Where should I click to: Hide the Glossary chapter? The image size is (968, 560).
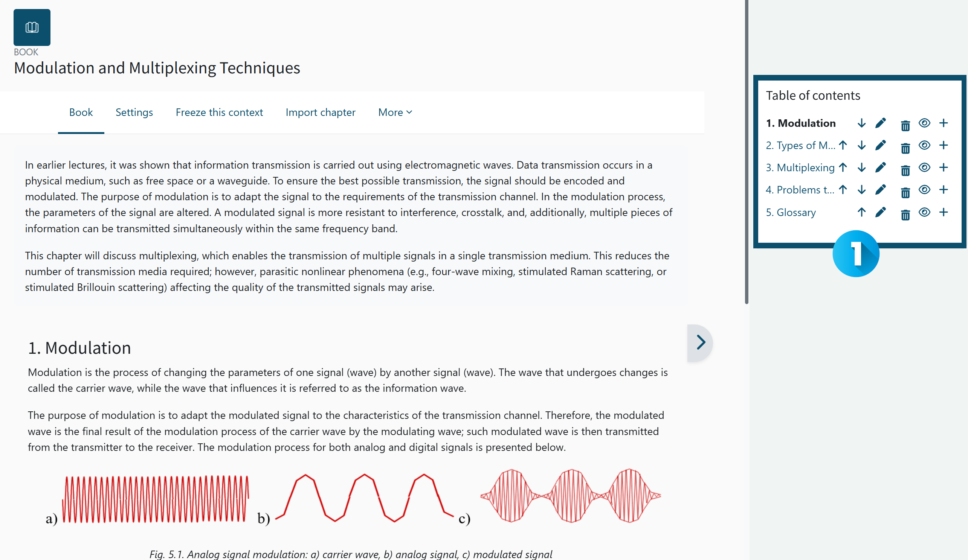click(x=925, y=212)
